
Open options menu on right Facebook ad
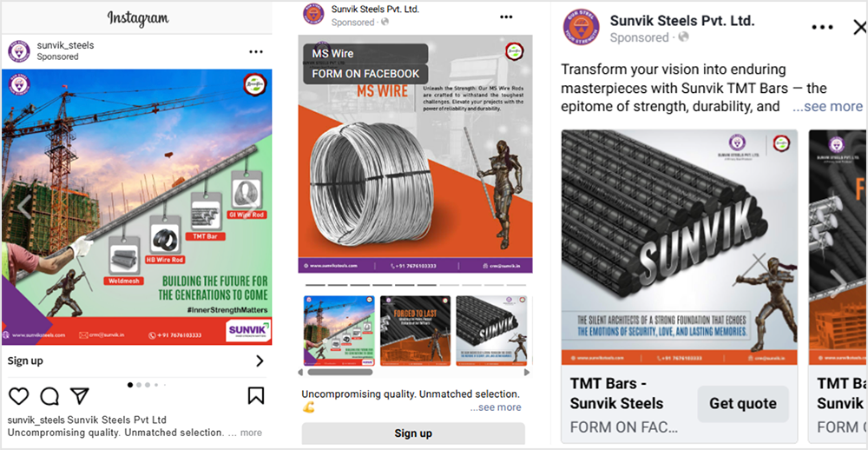[x=823, y=27]
